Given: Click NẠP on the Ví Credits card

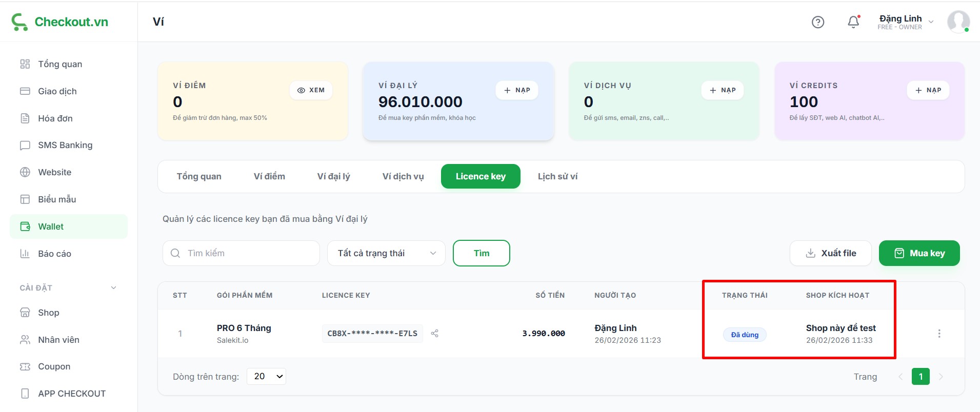Looking at the screenshot, I should 928,90.
